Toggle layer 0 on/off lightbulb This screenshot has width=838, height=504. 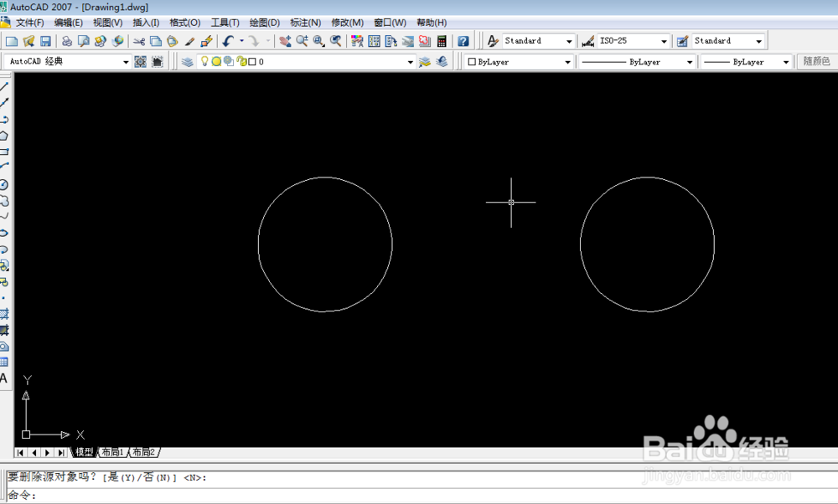coord(204,61)
